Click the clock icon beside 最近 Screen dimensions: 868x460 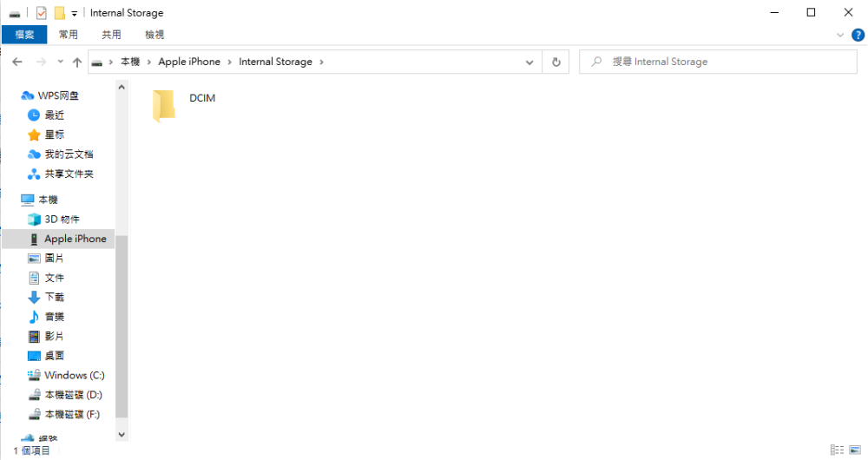click(x=34, y=115)
